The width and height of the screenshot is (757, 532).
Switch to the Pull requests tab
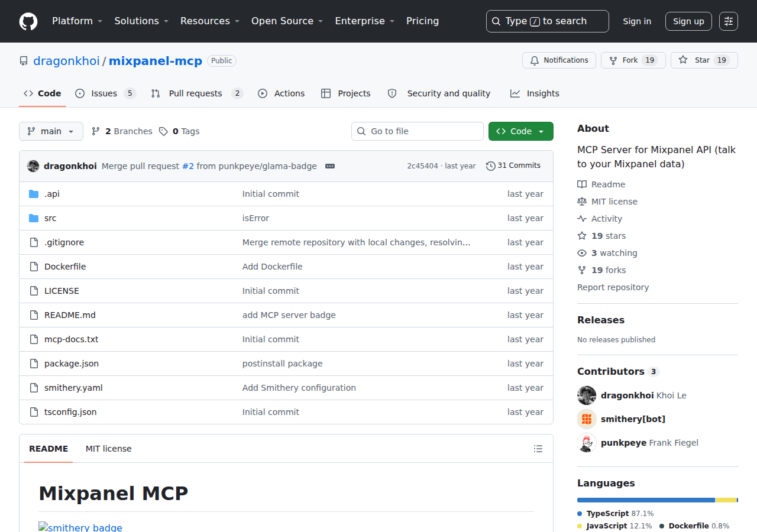197,93
